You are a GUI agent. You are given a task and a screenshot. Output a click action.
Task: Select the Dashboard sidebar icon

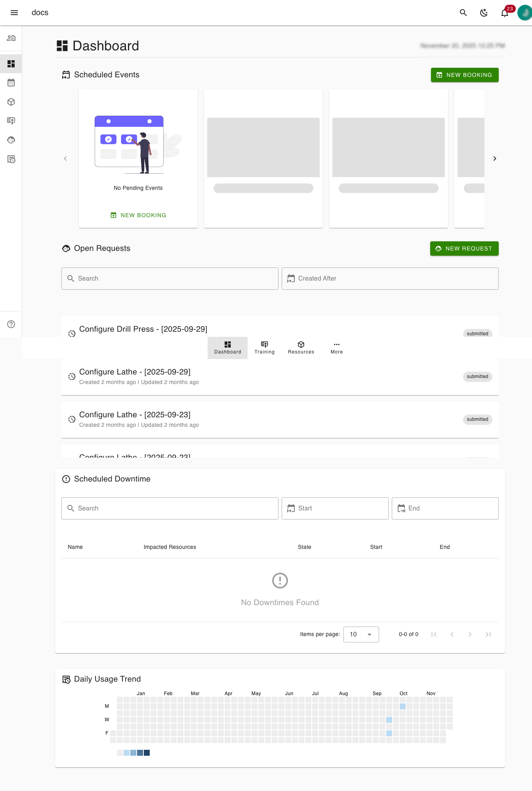(11, 64)
